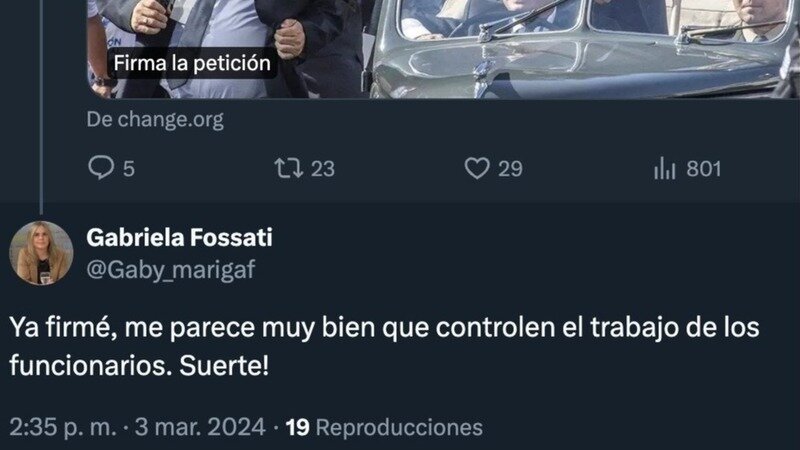The image size is (800, 450).
Task: Retweet the post using the arrows icon
Action: click(x=289, y=168)
